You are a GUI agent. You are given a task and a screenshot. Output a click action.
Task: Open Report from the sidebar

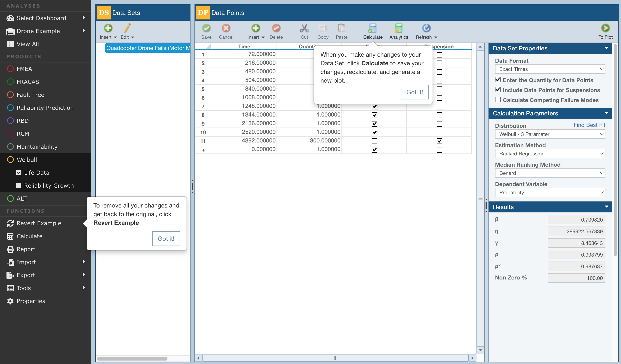coord(26,249)
